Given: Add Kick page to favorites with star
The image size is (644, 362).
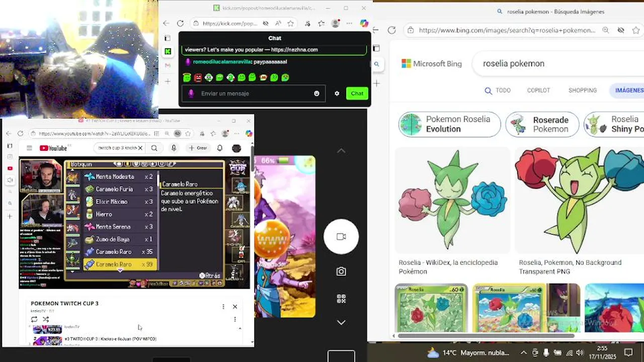Looking at the screenshot, I should pos(290,23).
